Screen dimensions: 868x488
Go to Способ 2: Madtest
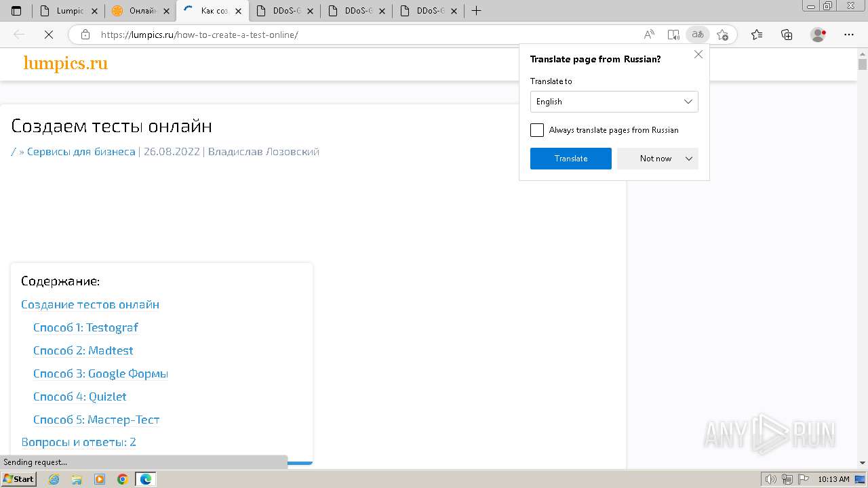coord(83,350)
